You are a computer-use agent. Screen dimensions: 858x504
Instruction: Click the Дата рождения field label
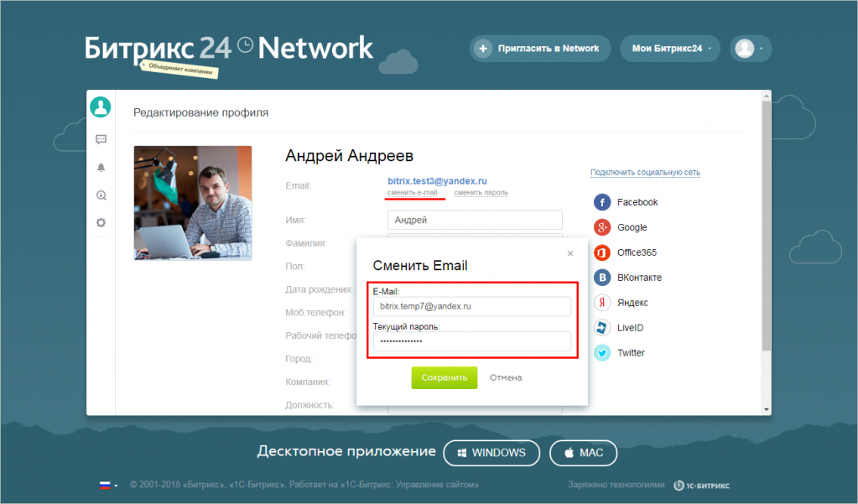point(319,289)
